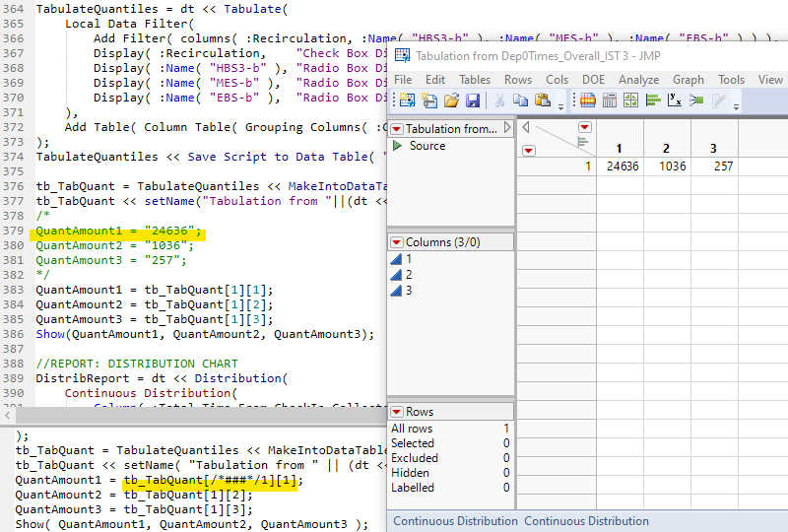Viewport: 788px width, 532px height.
Task: Click the Paste clipboard icon
Action: tap(543, 100)
